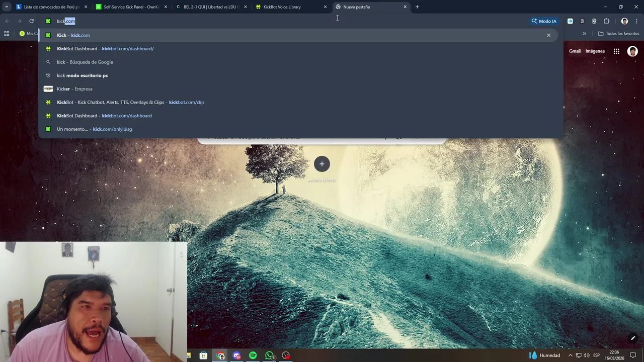Open WhatsApp from the taskbar
This screenshot has width=644, height=362.
click(270, 355)
